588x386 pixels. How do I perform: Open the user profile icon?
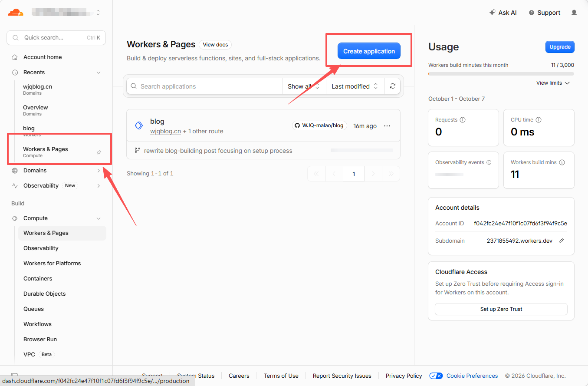[x=574, y=13]
